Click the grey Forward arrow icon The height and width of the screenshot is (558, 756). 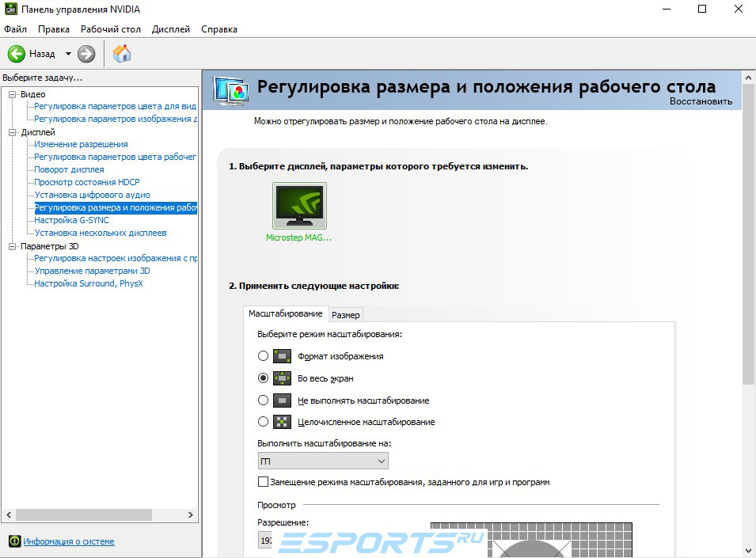click(86, 54)
